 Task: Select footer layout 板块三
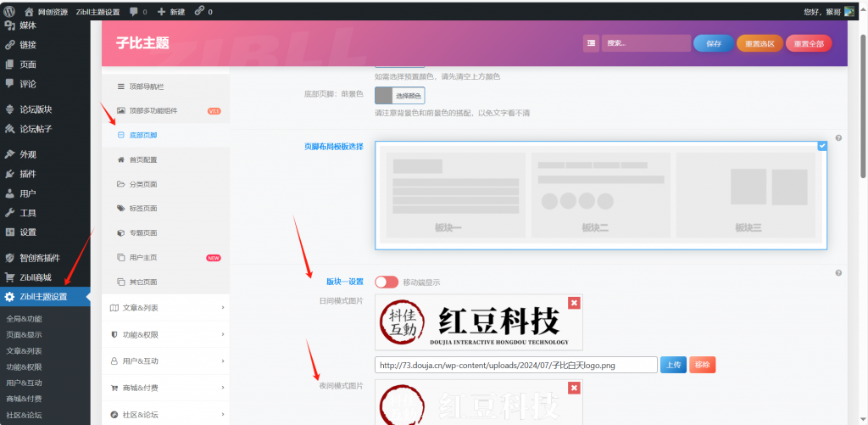745,195
